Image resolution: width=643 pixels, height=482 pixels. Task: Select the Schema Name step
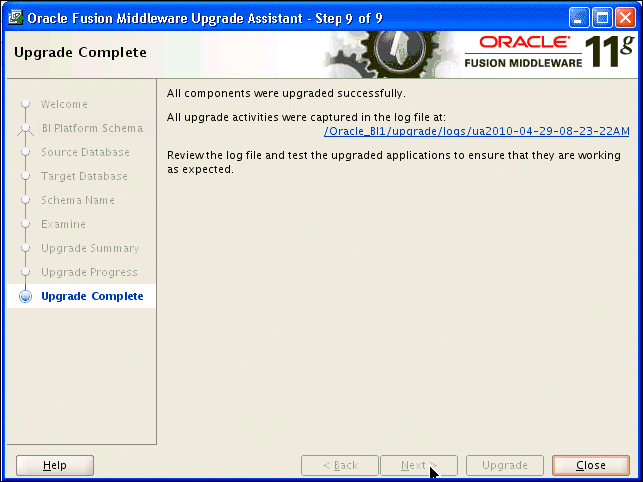pos(78,200)
